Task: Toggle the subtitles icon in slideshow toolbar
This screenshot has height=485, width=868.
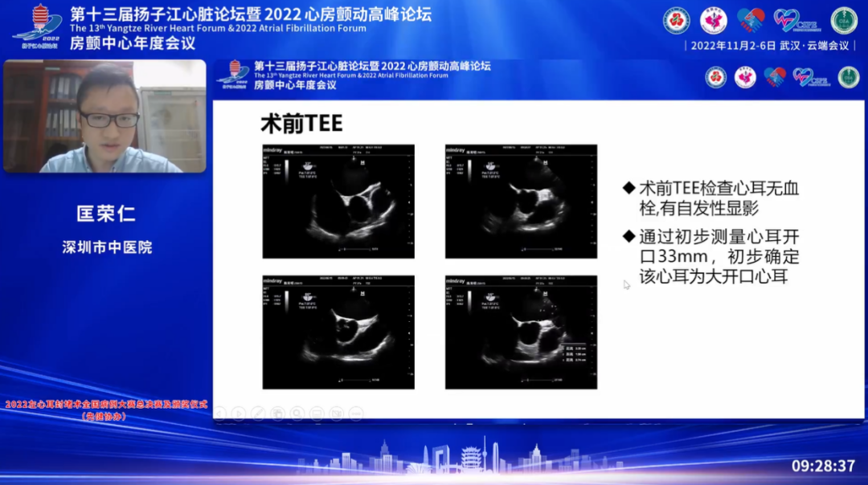Action: [x=317, y=414]
